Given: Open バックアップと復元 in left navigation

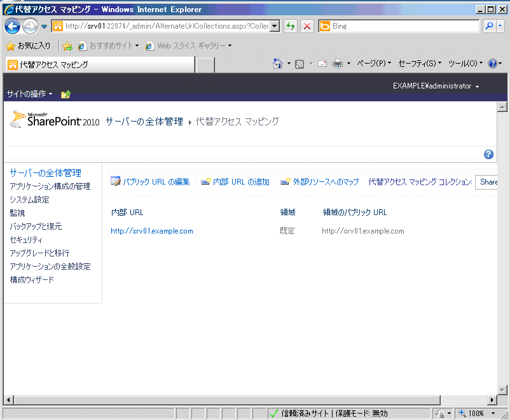Looking at the screenshot, I should click(36, 227).
